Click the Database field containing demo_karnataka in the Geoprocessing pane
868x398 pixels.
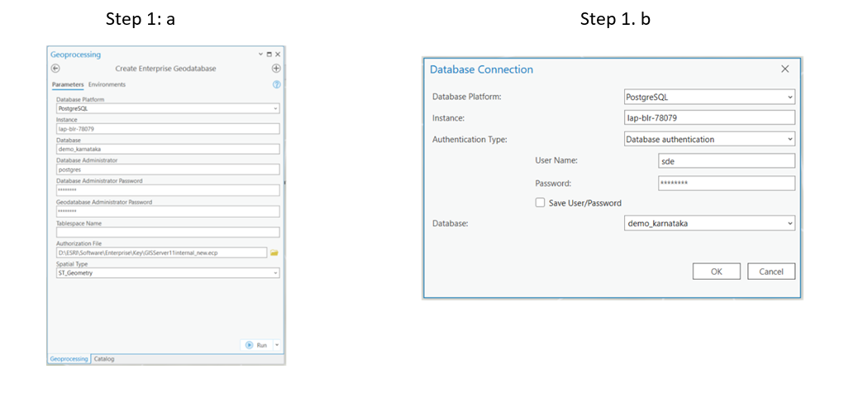tap(168, 149)
